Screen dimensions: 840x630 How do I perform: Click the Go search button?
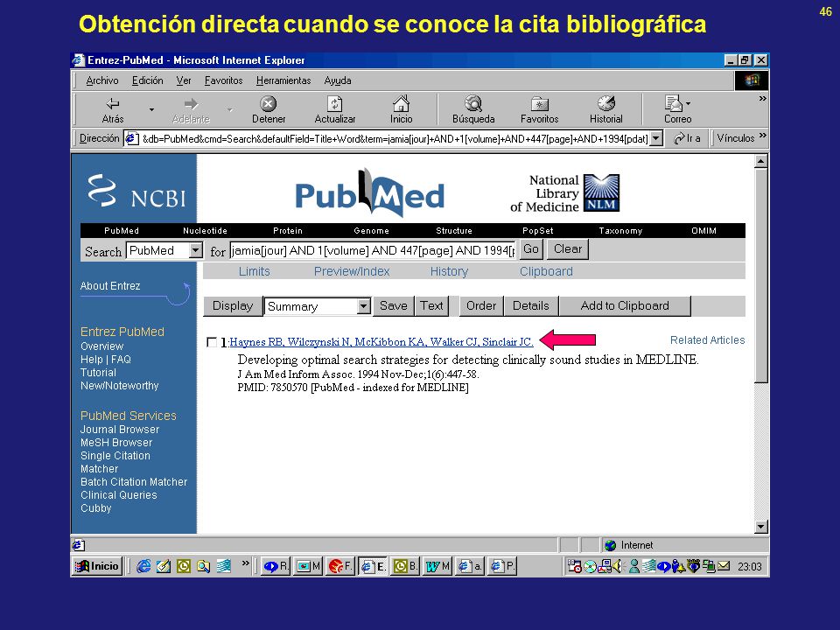click(531, 249)
